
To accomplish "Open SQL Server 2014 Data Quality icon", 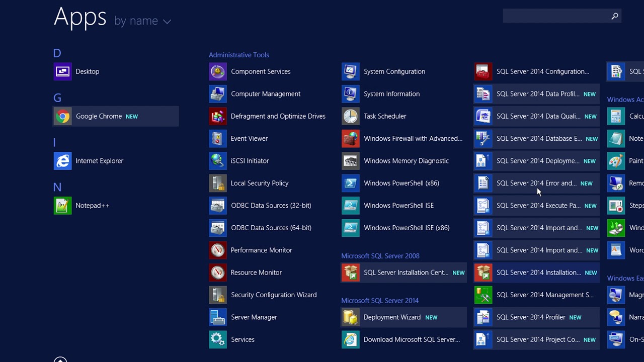I will (483, 116).
